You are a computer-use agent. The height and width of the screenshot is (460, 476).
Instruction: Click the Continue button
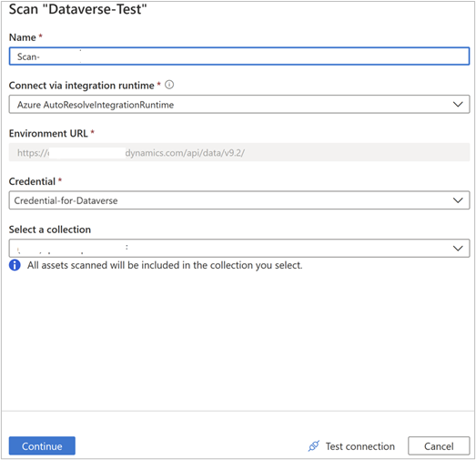tap(42, 445)
